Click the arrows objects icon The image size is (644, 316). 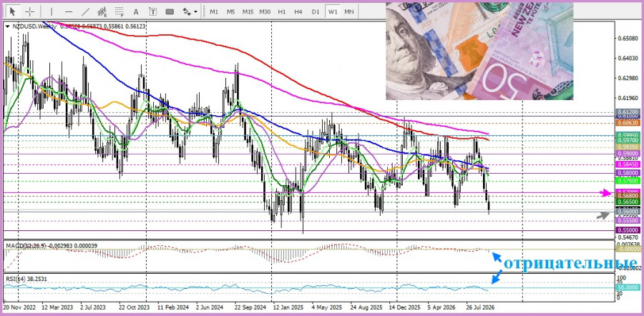click(x=187, y=11)
